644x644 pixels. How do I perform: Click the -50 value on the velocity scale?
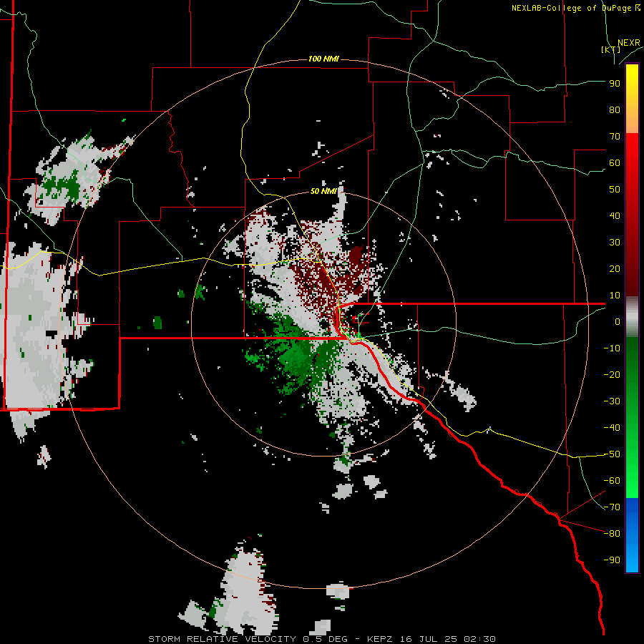(x=612, y=454)
